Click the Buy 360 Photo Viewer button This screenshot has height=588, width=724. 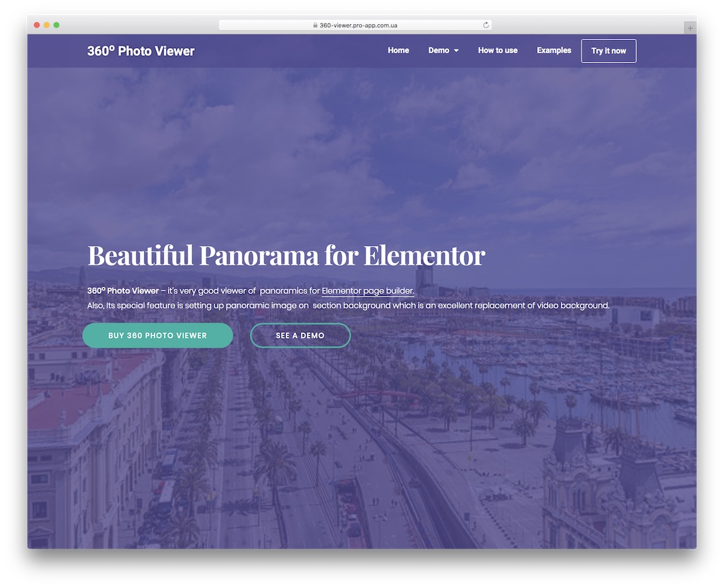coord(157,335)
